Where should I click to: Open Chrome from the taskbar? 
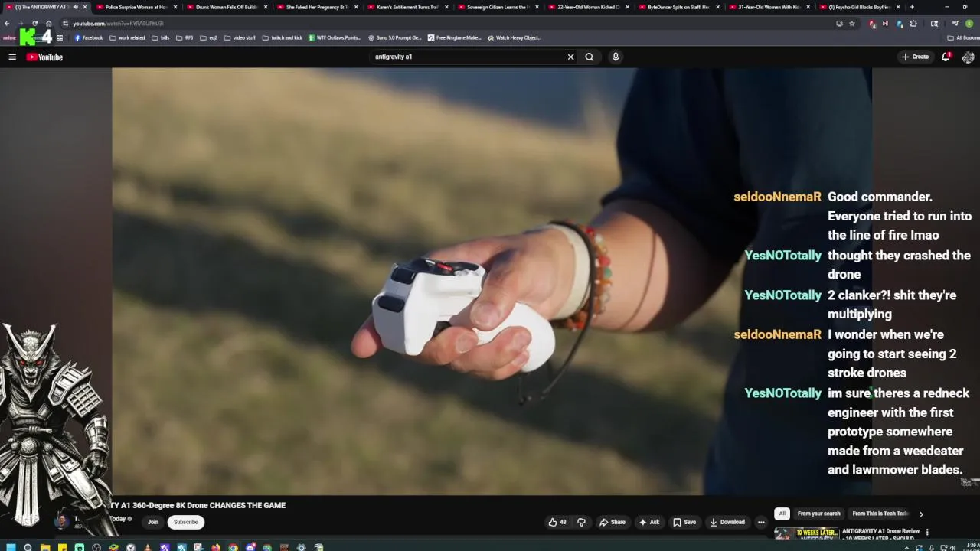233,547
